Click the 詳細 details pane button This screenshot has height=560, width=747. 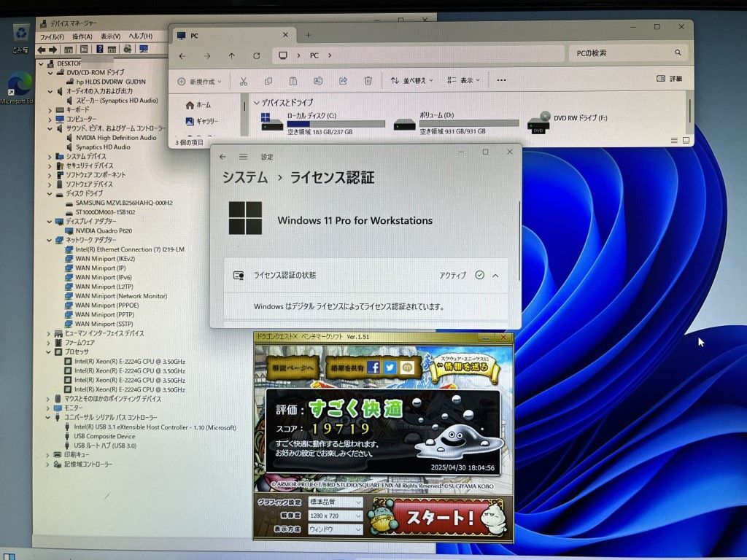point(670,79)
